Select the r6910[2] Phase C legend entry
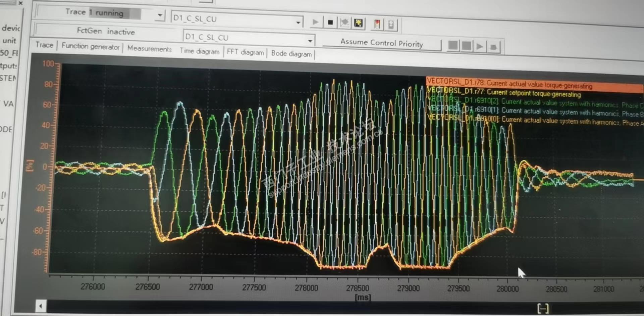The image size is (644, 316). (535, 102)
